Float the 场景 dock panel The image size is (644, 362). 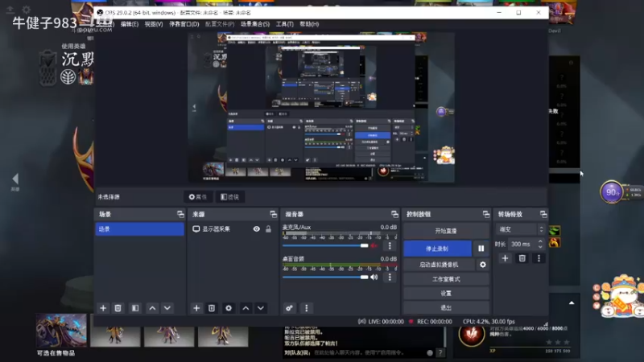tap(180, 214)
